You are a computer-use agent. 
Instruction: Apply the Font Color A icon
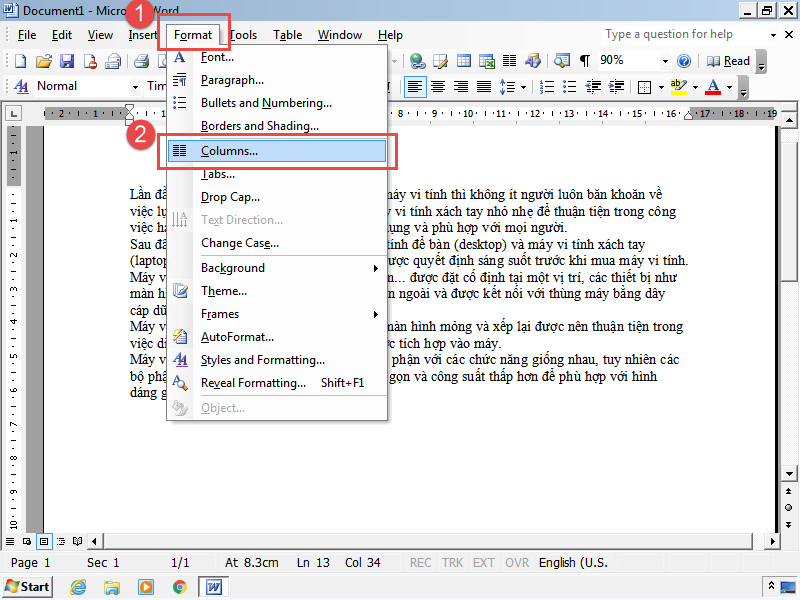[x=713, y=87]
